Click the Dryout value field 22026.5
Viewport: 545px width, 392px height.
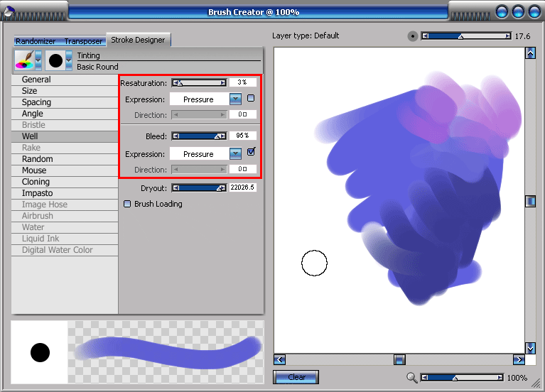(x=242, y=187)
